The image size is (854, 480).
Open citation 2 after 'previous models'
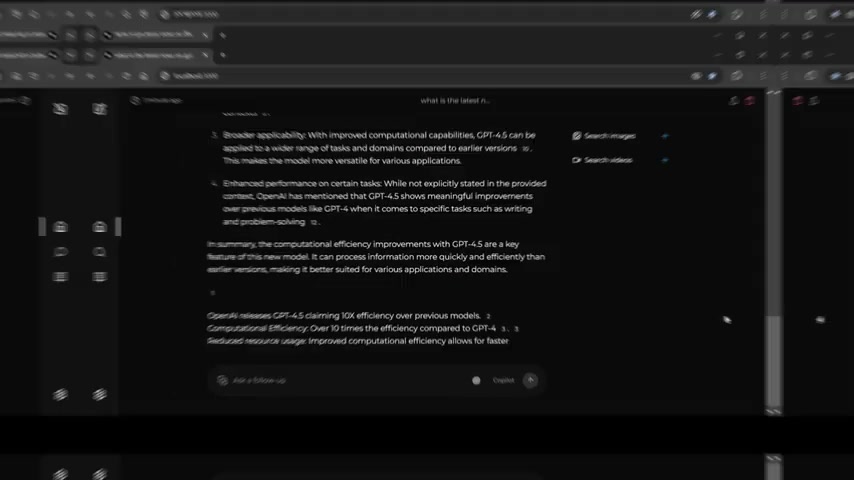click(488, 316)
